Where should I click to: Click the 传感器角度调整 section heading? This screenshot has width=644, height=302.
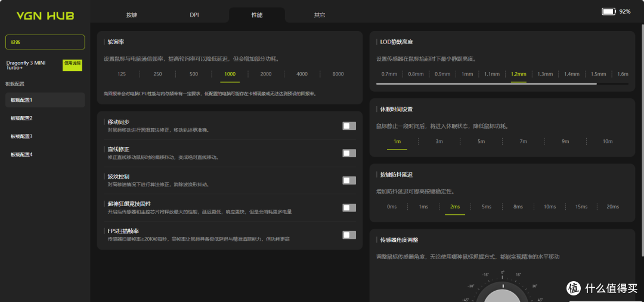tap(399, 240)
